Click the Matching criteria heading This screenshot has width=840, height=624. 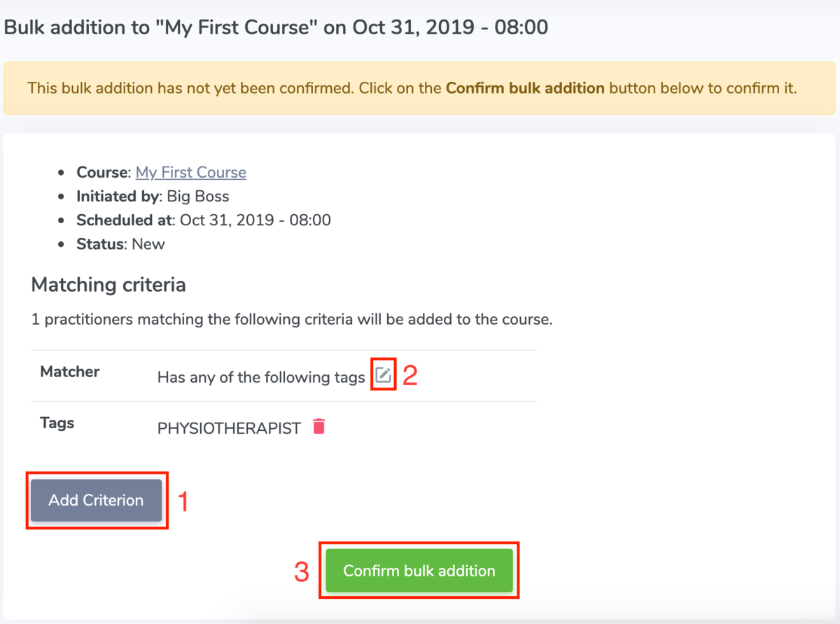[x=108, y=285]
